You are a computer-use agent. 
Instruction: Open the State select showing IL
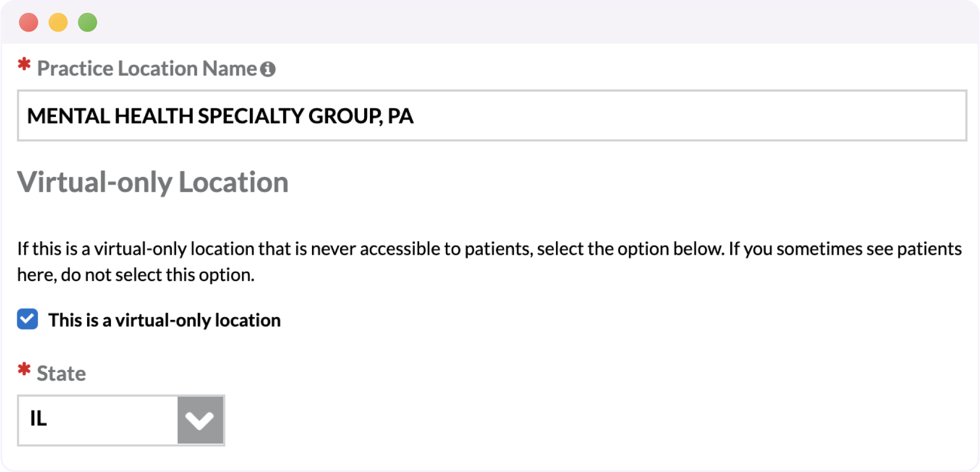point(121,420)
